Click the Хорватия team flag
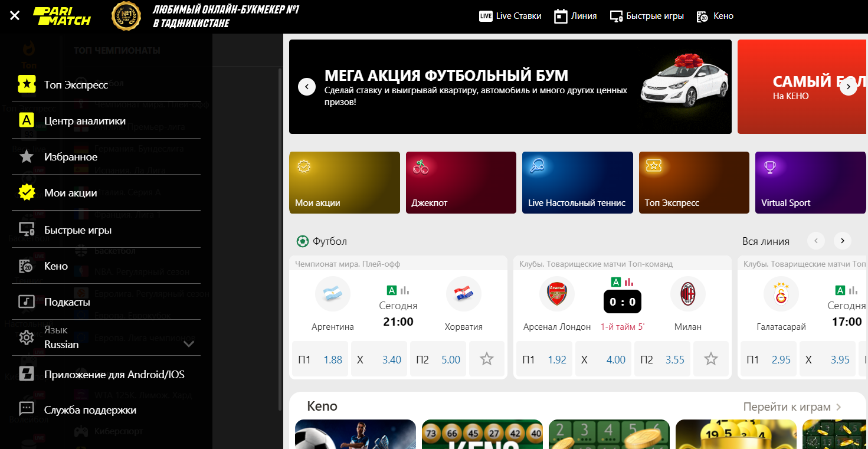Screen dimensions: 868x449 tap(464, 294)
